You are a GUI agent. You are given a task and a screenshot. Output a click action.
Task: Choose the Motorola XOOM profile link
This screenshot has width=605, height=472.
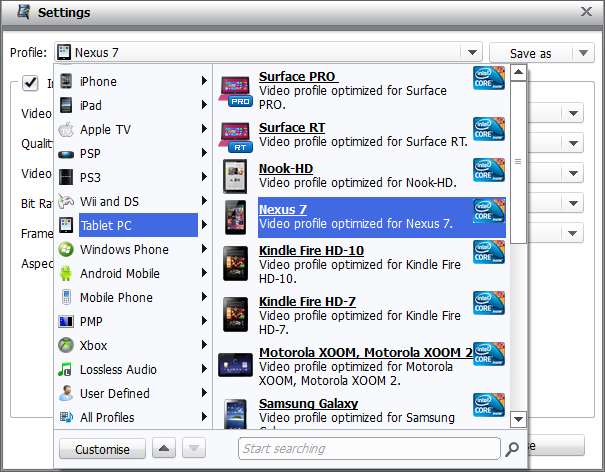point(366,352)
